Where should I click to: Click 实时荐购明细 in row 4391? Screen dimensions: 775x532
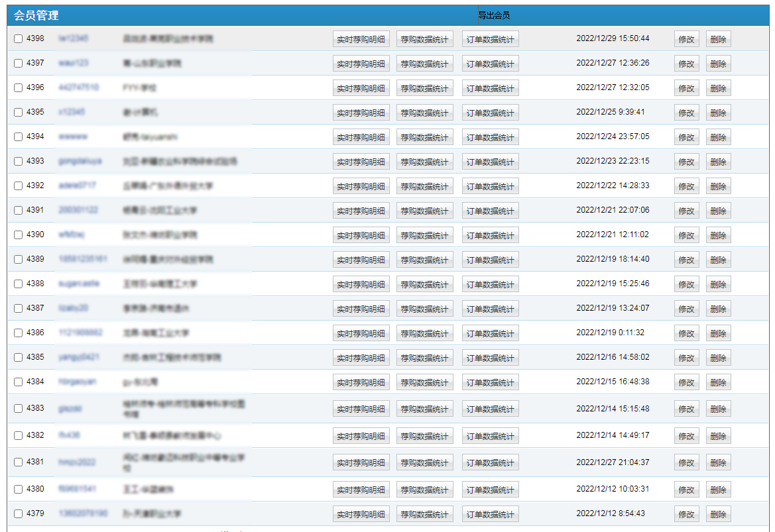point(361,211)
